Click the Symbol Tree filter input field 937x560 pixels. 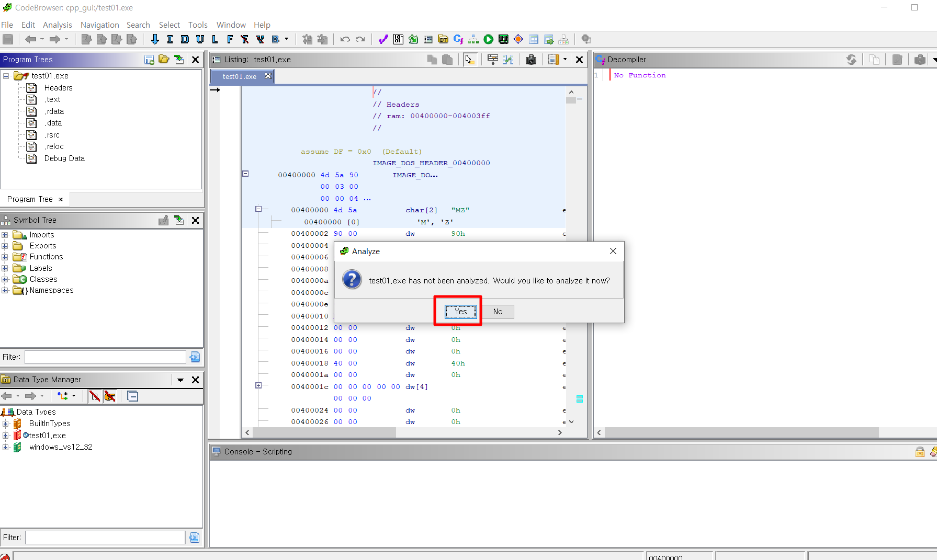(105, 357)
